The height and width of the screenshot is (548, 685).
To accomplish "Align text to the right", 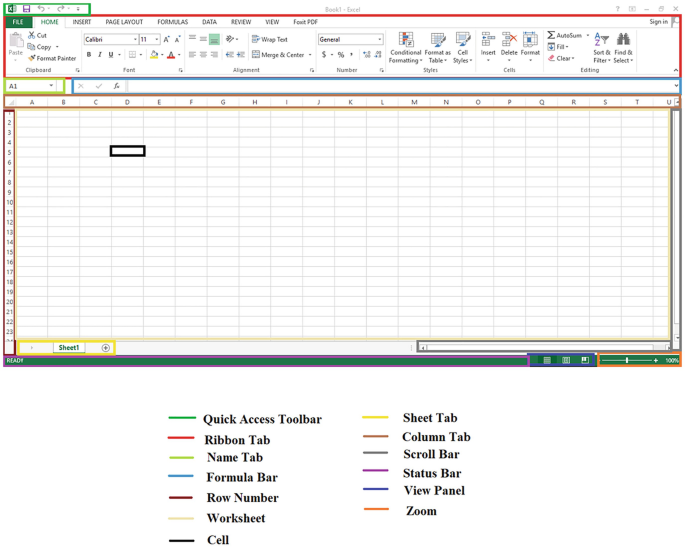I will point(214,55).
